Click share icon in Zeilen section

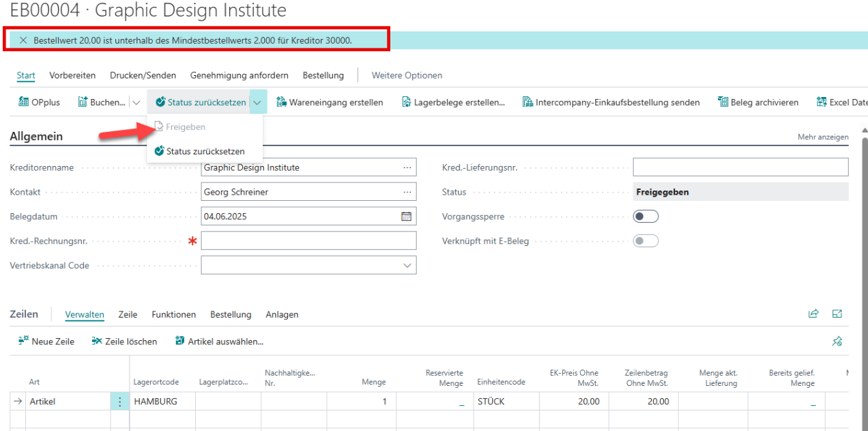coord(813,314)
